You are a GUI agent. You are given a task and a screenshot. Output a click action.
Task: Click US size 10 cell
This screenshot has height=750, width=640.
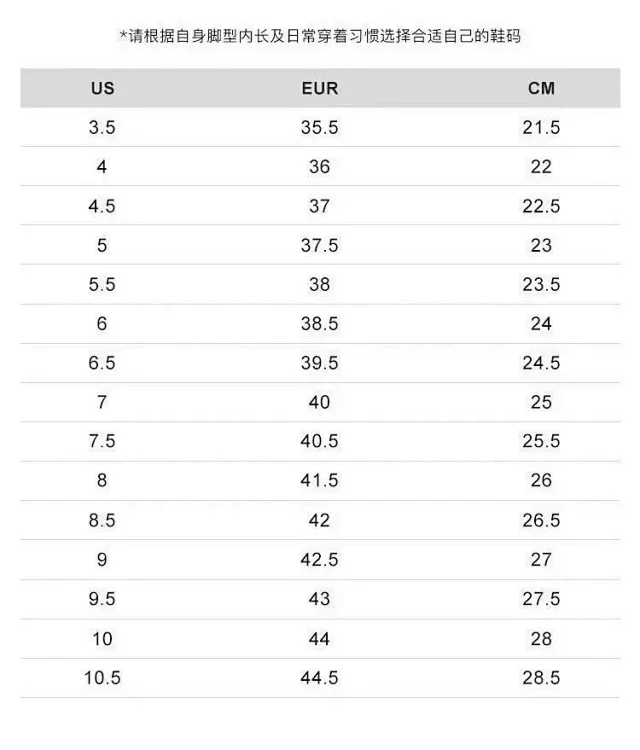(x=102, y=639)
